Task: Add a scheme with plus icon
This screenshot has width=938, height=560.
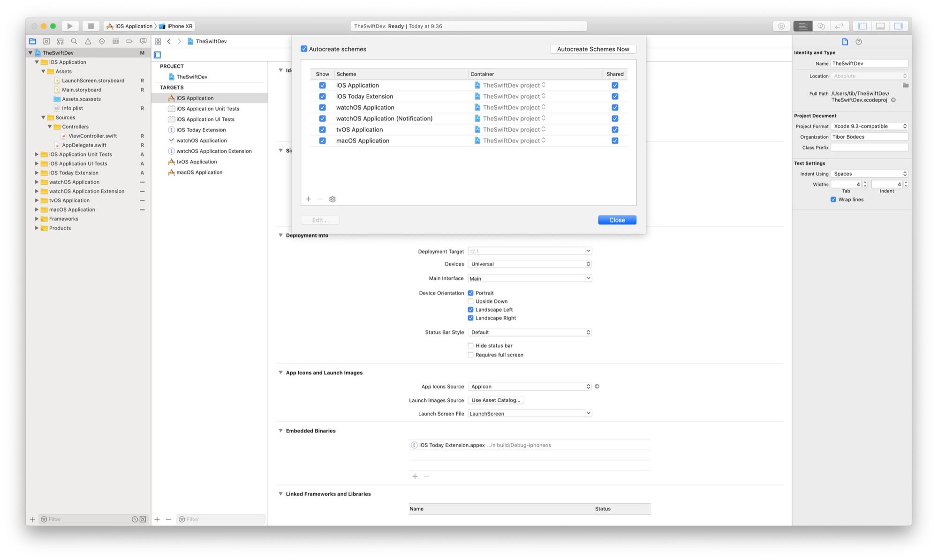Action: click(308, 199)
